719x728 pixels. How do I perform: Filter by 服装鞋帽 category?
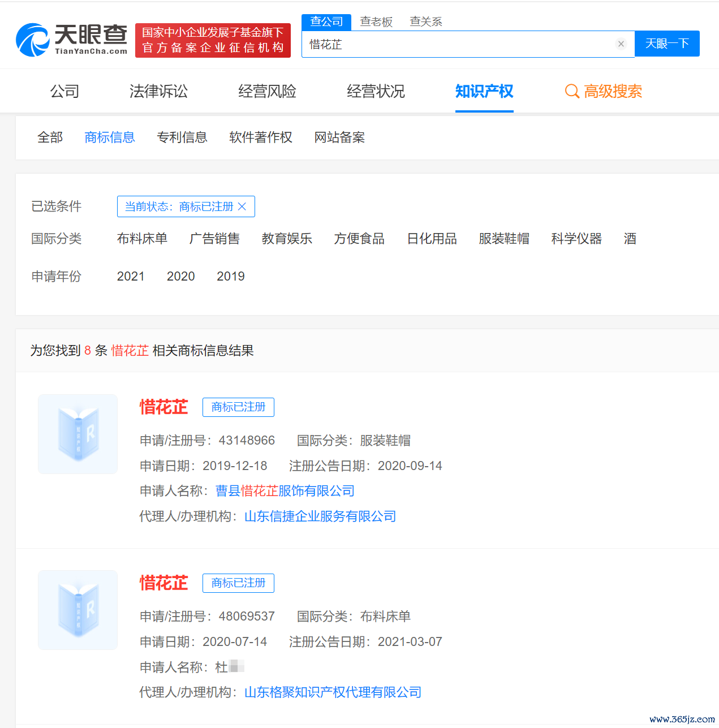[503, 239]
